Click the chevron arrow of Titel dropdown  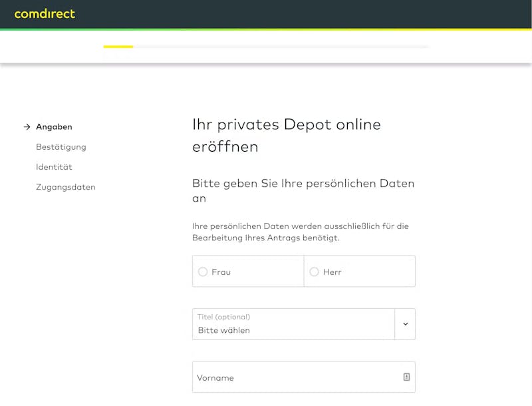pos(406,324)
